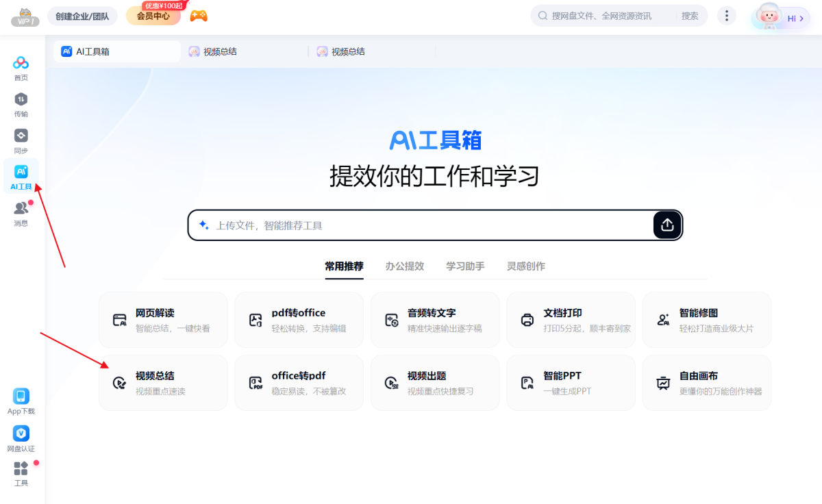The height and width of the screenshot is (504, 822).
Task: Click the 音频转文字 card title
Action: point(432,313)
